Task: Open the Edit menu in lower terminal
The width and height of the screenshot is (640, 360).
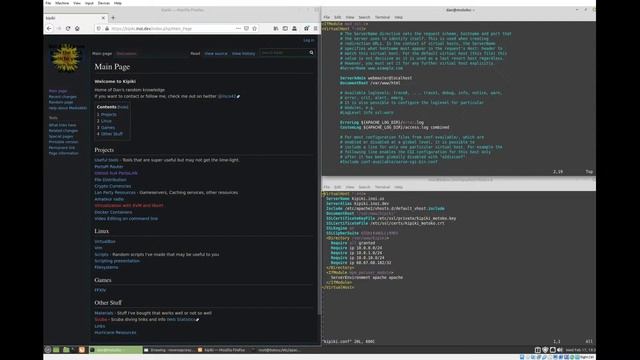Action: pyautogui.click(x=338, y=187)
